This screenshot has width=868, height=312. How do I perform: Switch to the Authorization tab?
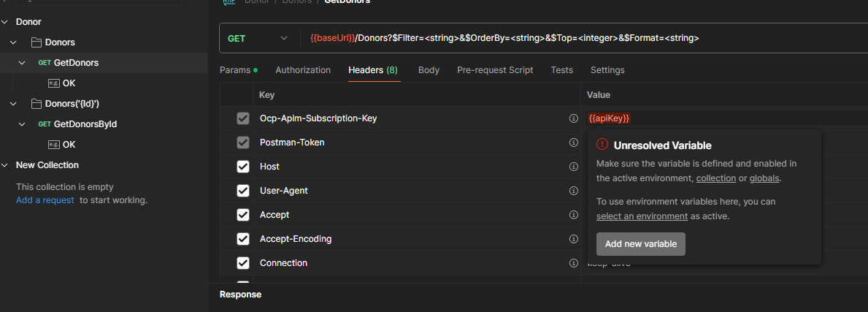pyautogui.click(x=303, y=70)
